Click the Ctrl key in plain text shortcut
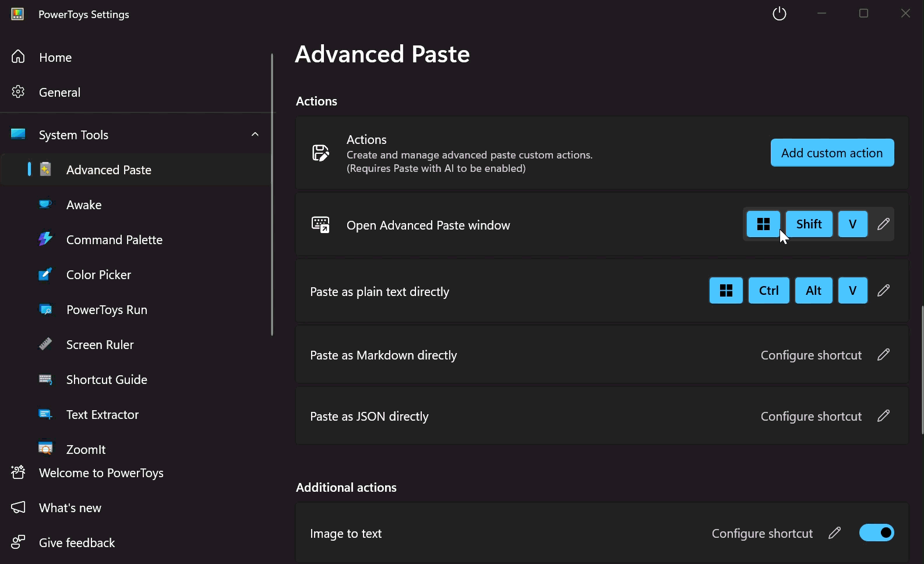The height and width of the screenshot is (564, 924). tap(769, 290)
